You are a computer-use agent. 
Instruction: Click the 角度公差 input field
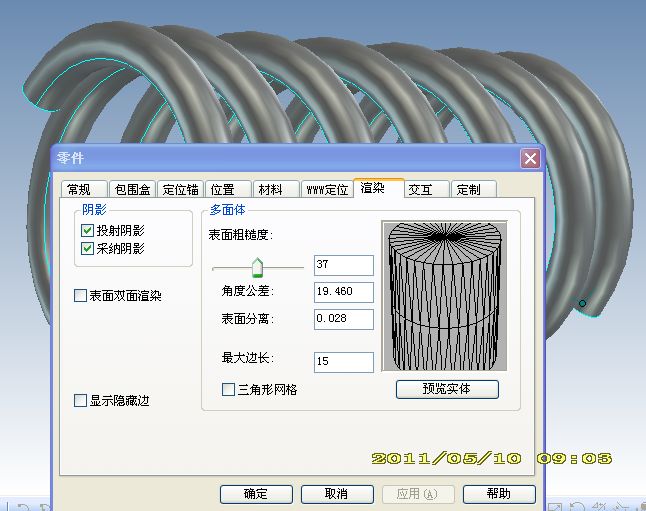(x=343, y=292)
